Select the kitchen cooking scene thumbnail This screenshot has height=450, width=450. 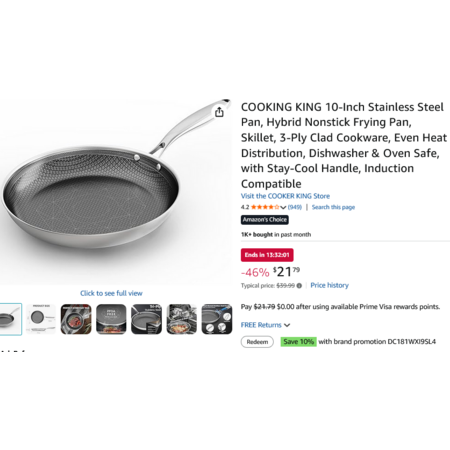click(182, 319)
